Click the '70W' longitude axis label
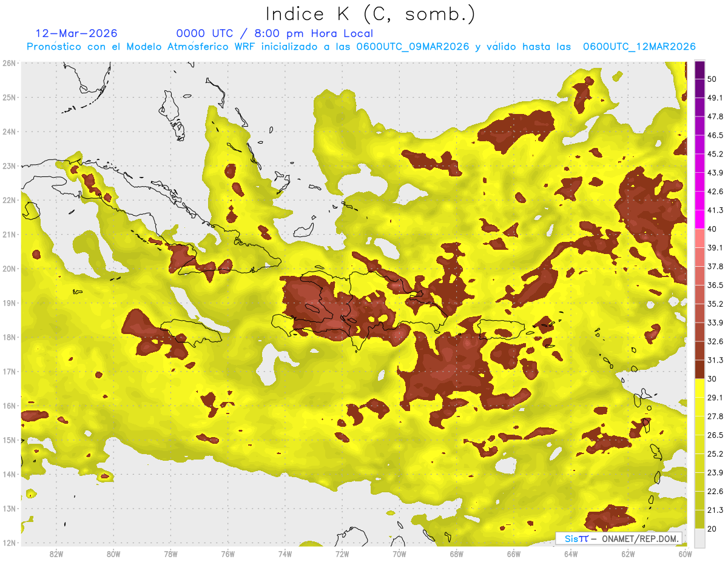The width and height of the screenshot is (728, 562). click(x=399, y=554)
